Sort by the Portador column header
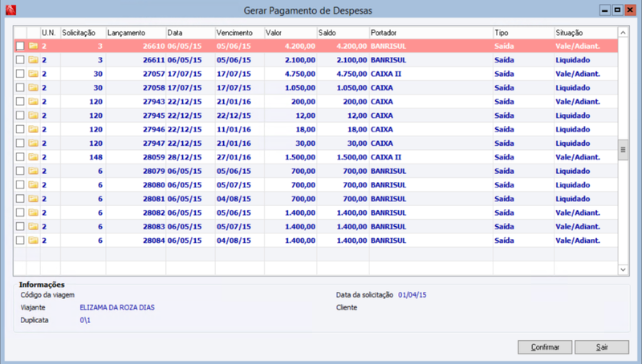The image size is (642, 364). [x=431, y=33]
